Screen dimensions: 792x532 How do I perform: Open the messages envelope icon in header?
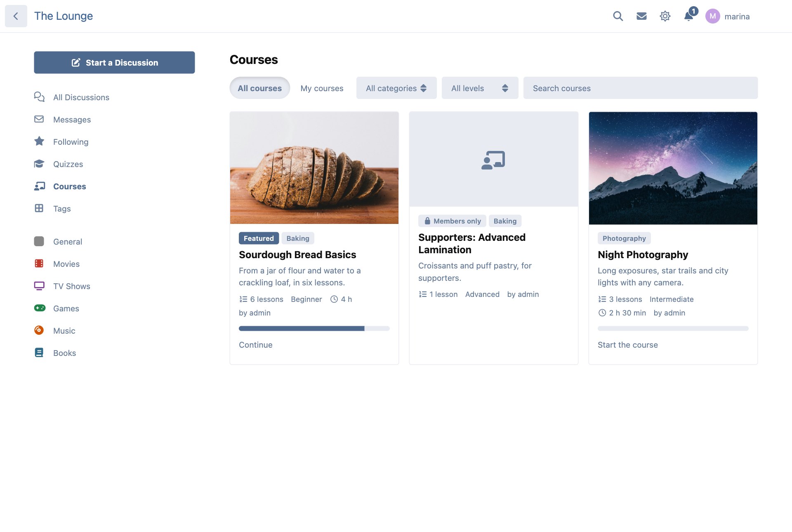641,16
